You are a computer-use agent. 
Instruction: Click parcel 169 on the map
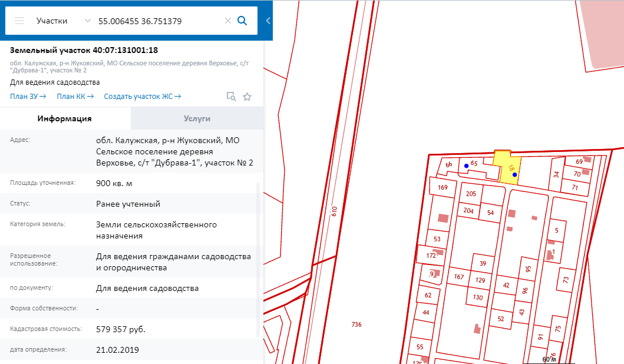443,187
